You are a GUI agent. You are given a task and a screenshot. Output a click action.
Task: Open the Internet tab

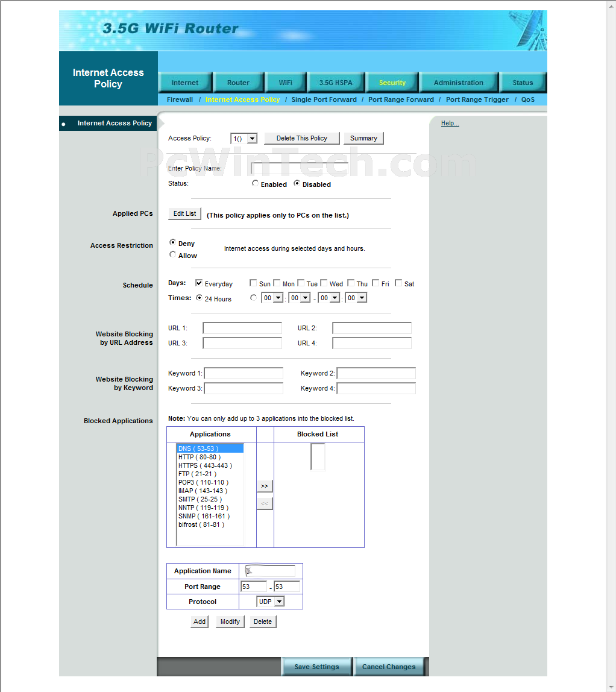[x=185, y=83]
